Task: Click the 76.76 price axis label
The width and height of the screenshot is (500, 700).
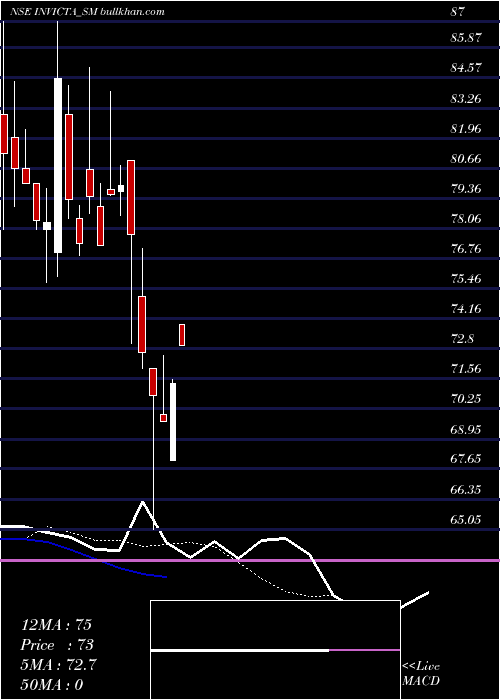Action: pos(466,249)
